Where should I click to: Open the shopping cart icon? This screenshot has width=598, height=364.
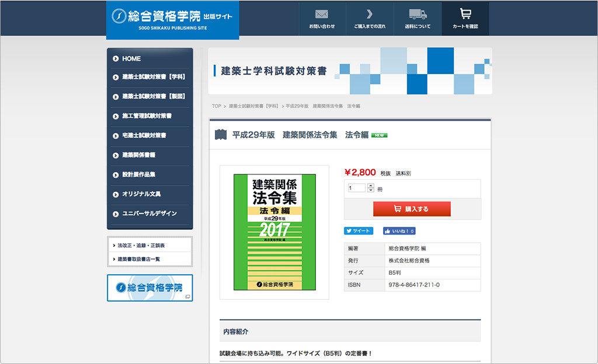465,14
